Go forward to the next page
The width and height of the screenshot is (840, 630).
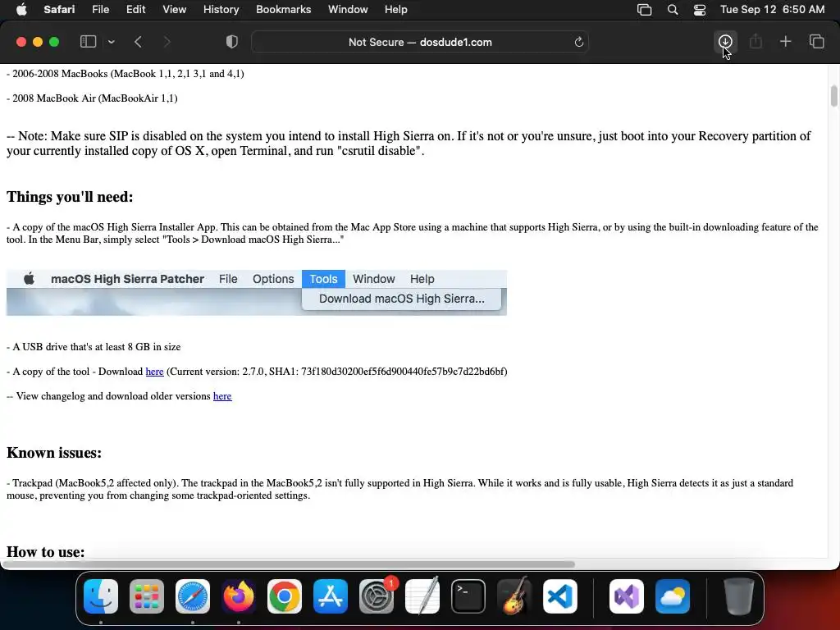click(x=167, y=42)
